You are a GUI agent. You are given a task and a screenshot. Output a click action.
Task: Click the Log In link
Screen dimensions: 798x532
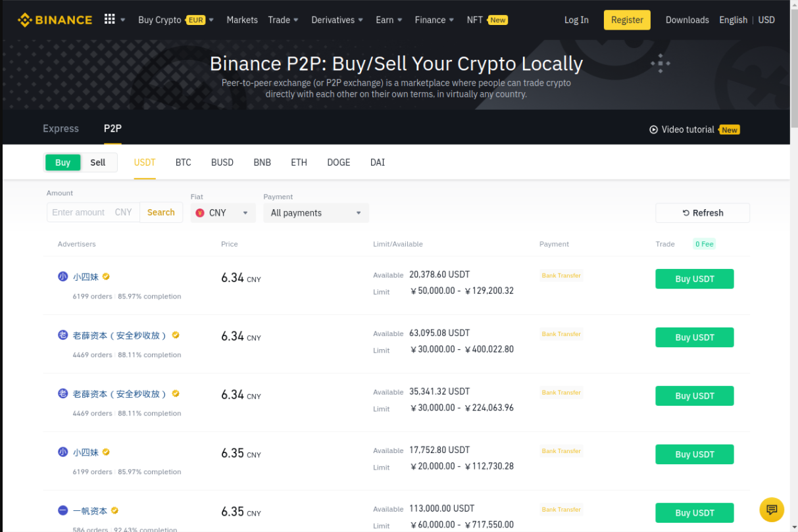576,20
